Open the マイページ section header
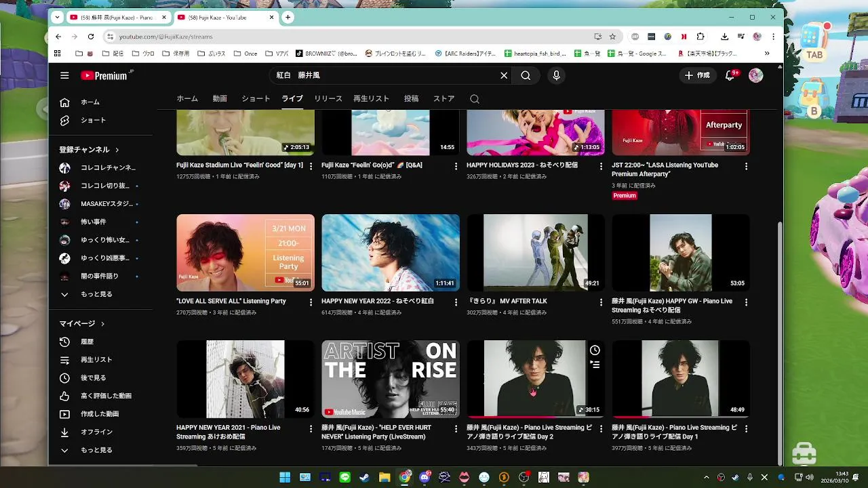 point(82,324)
